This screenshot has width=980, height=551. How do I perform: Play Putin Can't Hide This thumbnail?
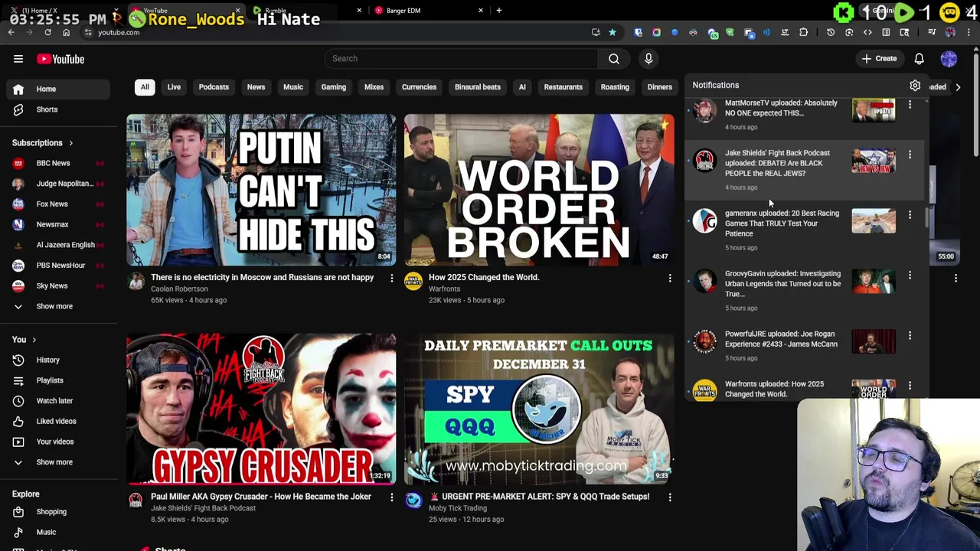(261, 190)
